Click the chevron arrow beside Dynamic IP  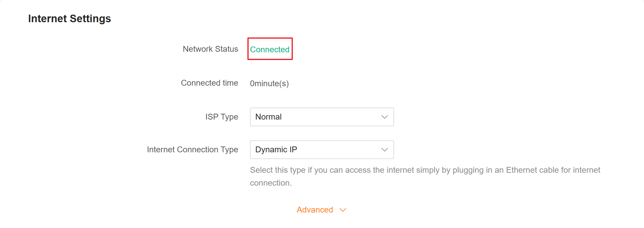384,150
